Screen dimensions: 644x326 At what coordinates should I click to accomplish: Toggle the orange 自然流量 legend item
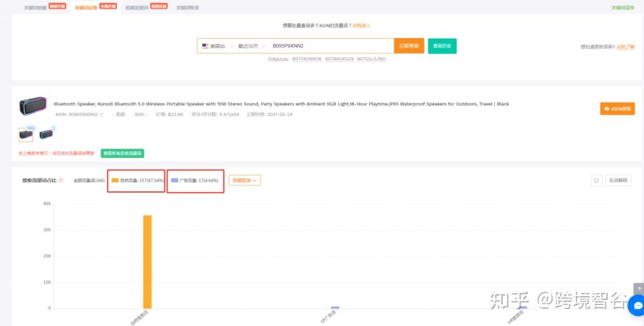pyautogui.click(x=137, y=180)
